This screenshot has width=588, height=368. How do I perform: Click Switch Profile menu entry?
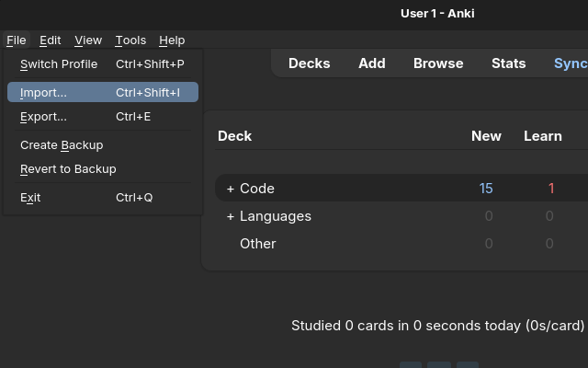point(59,64)
